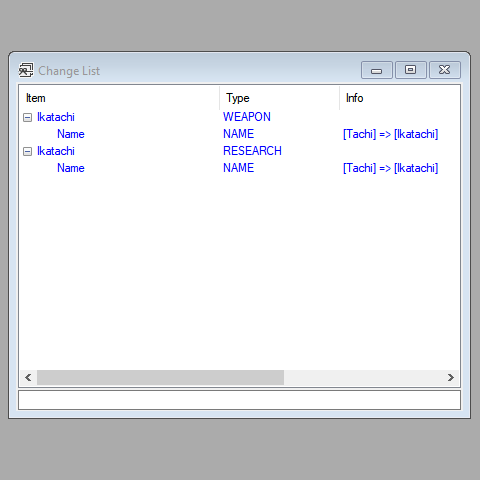Viewport: 480px width, 480px height.
Task: Click the Info column header
Action: coord(400,98)
